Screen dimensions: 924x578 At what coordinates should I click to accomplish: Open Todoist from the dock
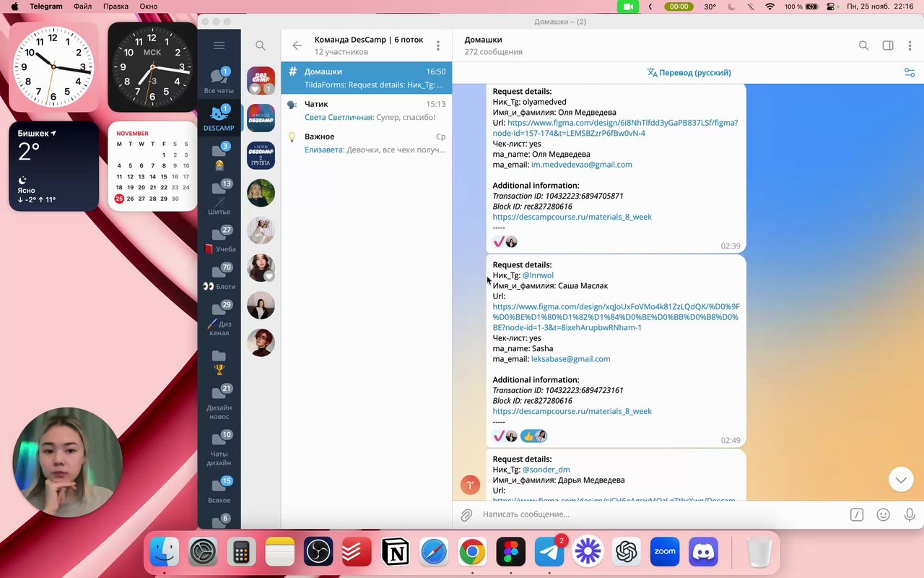pos(357,553)
